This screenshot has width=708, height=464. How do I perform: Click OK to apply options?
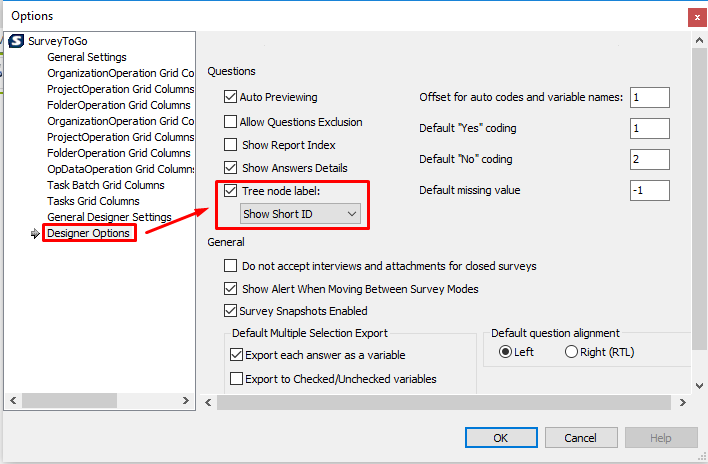coord(501,438)
